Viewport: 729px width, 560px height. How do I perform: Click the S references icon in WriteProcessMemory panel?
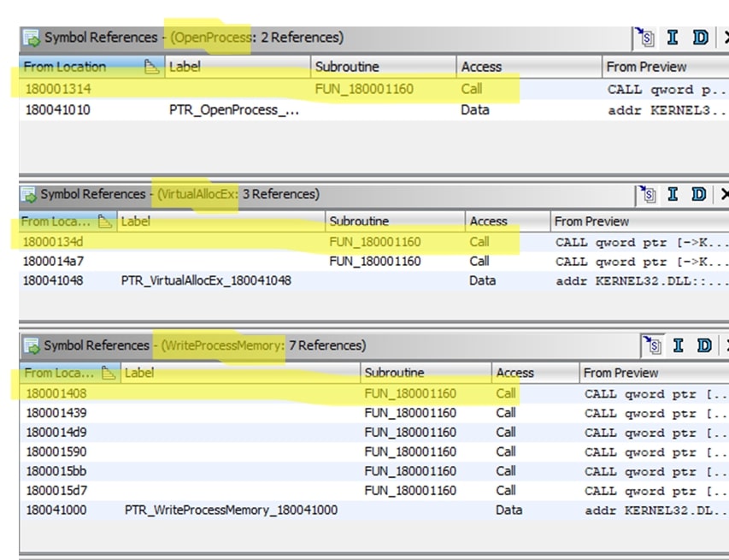click(x=653, y=345)
